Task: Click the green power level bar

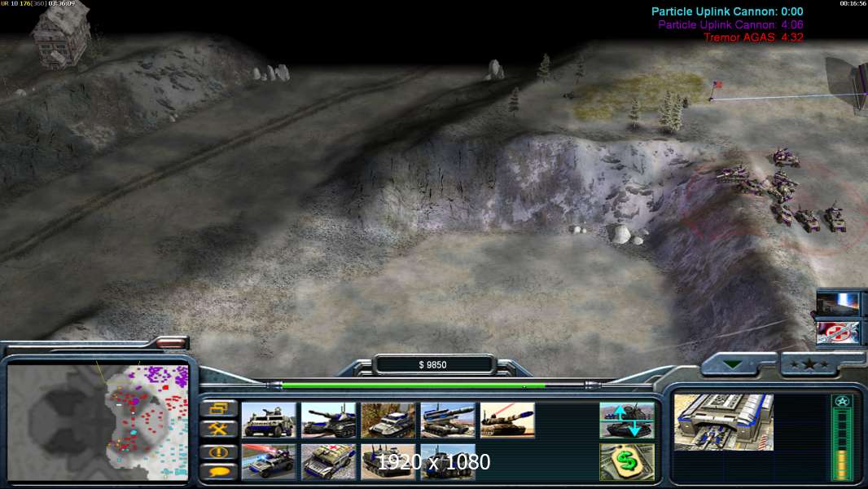Action: pos(432,385)
